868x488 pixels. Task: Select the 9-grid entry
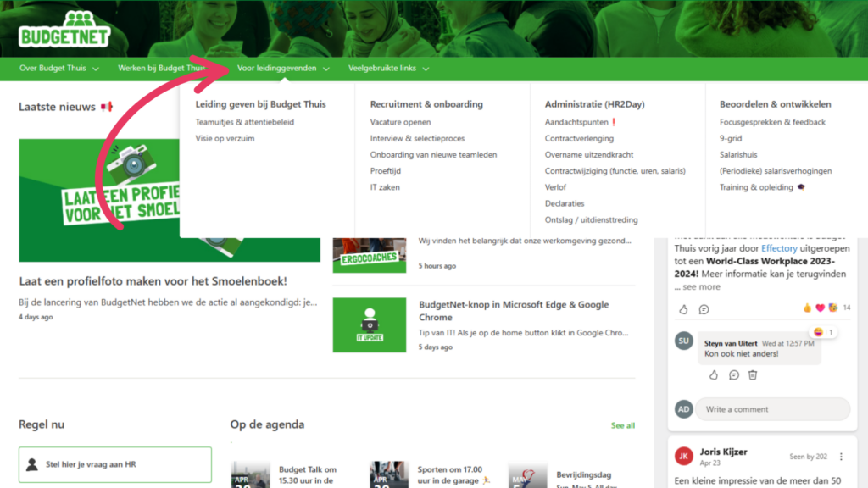tap(731, 138)
